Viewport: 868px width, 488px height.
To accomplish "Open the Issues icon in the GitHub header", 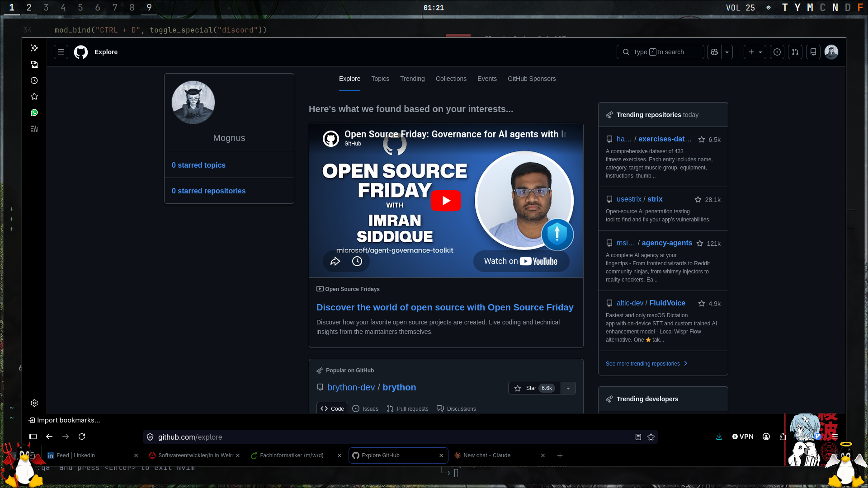I will pos(777,52).
